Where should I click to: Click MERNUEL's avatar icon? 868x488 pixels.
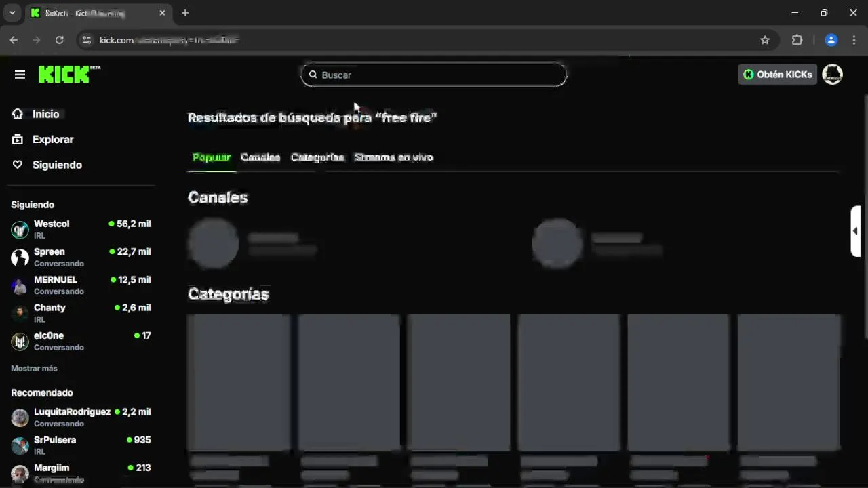click(x=20, y=285)
